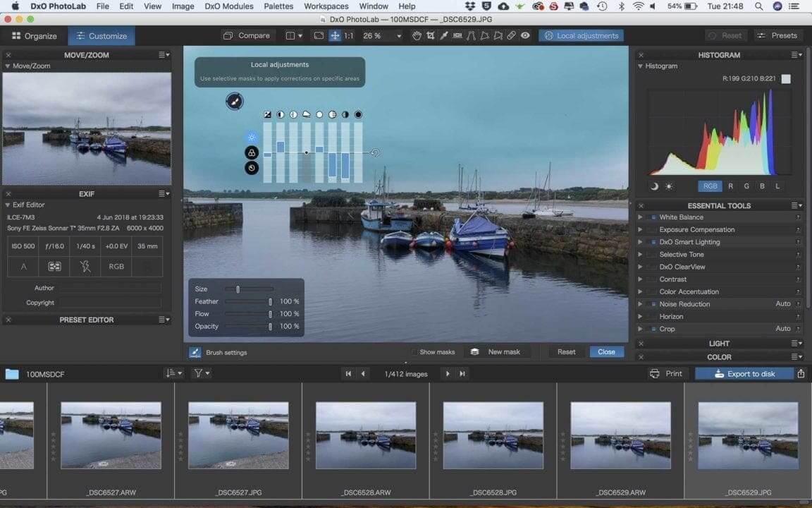This screenshot has height=508, width=812.
Task: Toggle Noise Reduction switch
Action: tap(653, 304)
